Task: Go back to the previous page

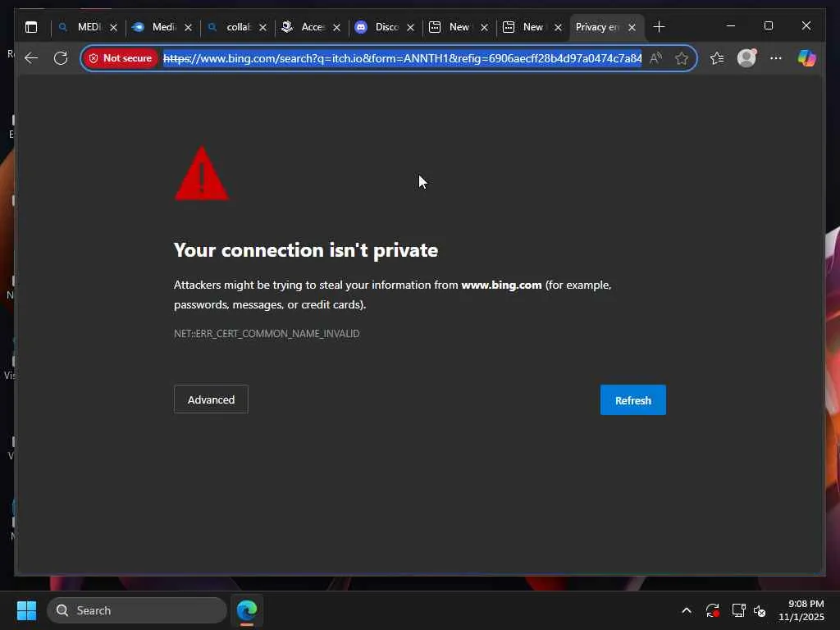Action: (31, 58)
